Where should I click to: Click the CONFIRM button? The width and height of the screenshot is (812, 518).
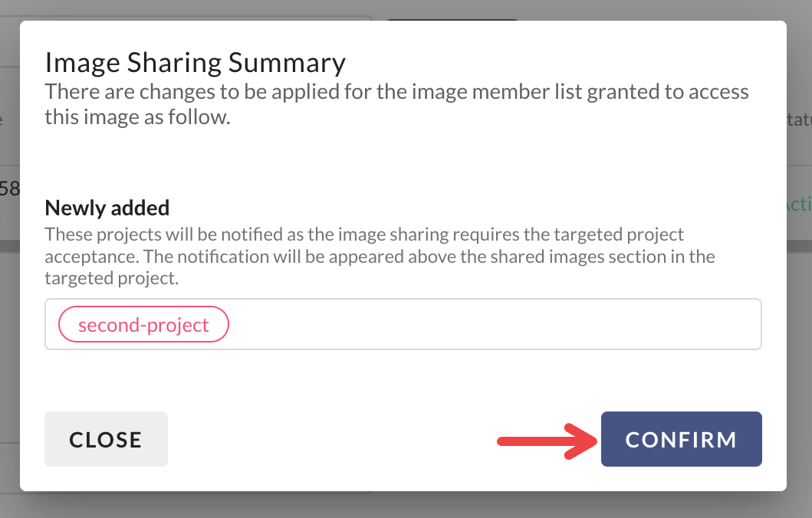(x=681, y=439)
